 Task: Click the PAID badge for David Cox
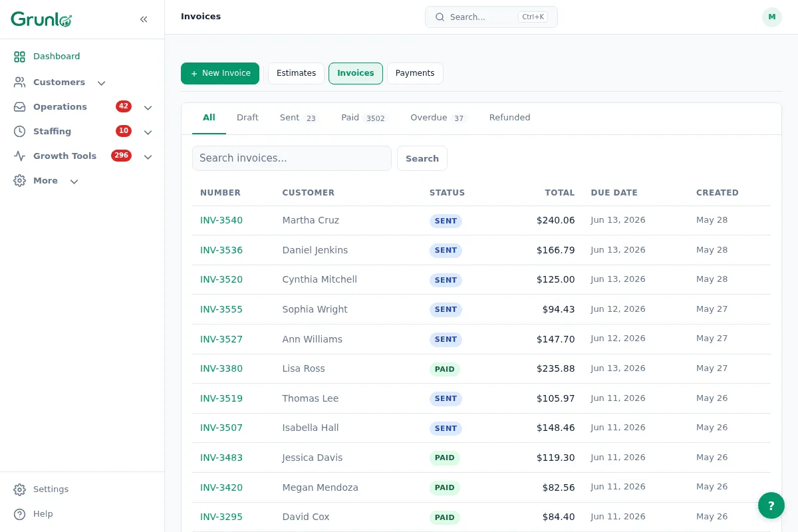(x=445, y=517)
